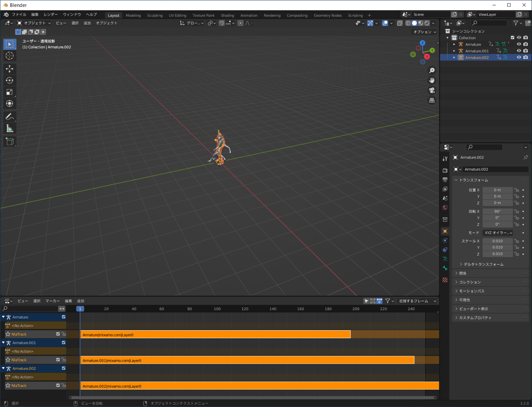Open the Bone properties tab
The height and width of the screenshot is (407, 532).
[x=445, y=268]
